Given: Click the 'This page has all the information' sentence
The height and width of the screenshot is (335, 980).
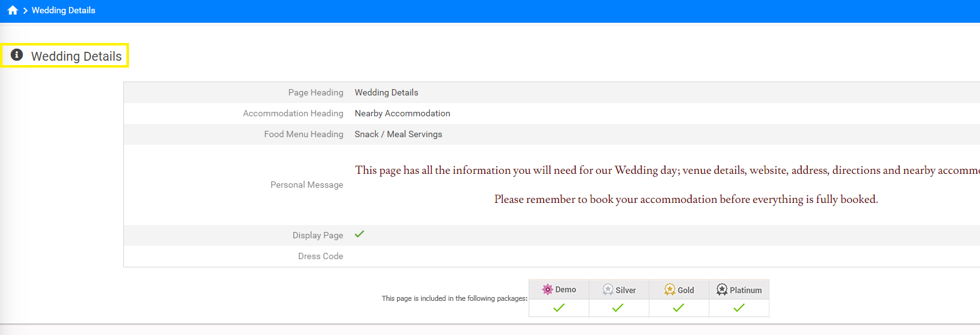Looking at the screenshot, I should (x=667, y=171).
